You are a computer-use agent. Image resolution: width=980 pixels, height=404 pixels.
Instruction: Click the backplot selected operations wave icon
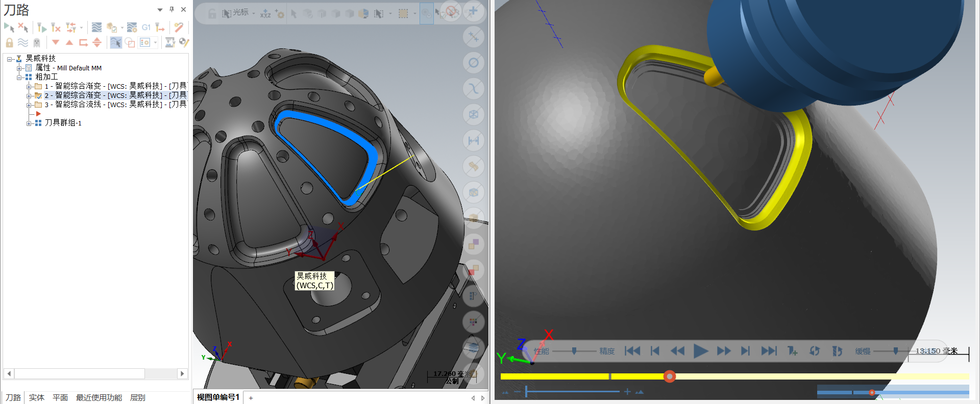pos(96,28)
